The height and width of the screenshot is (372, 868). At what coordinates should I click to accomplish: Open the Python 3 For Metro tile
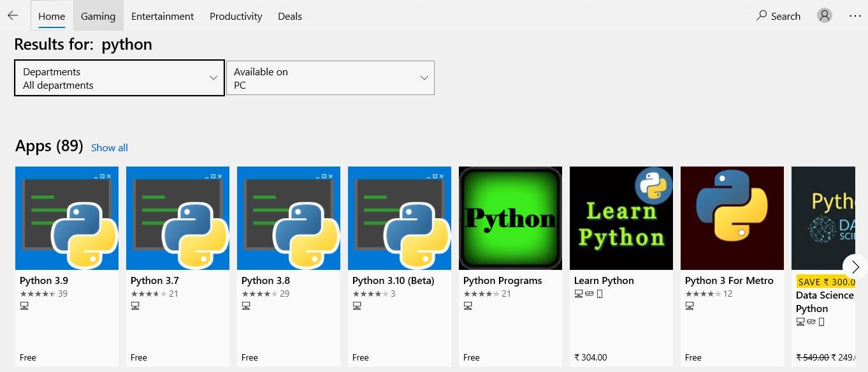click(x=732, y=218)
